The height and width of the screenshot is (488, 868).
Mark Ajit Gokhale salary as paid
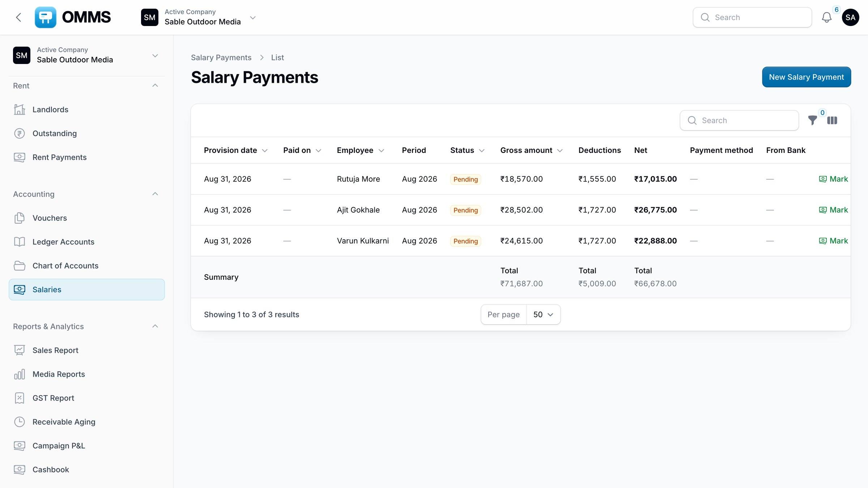click(833, 210)
